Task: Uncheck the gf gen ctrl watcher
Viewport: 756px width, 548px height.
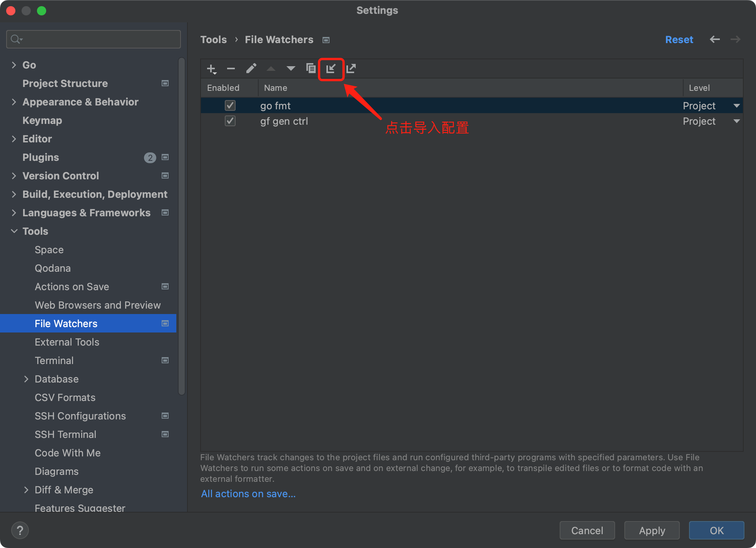Action: click(230, 121)
